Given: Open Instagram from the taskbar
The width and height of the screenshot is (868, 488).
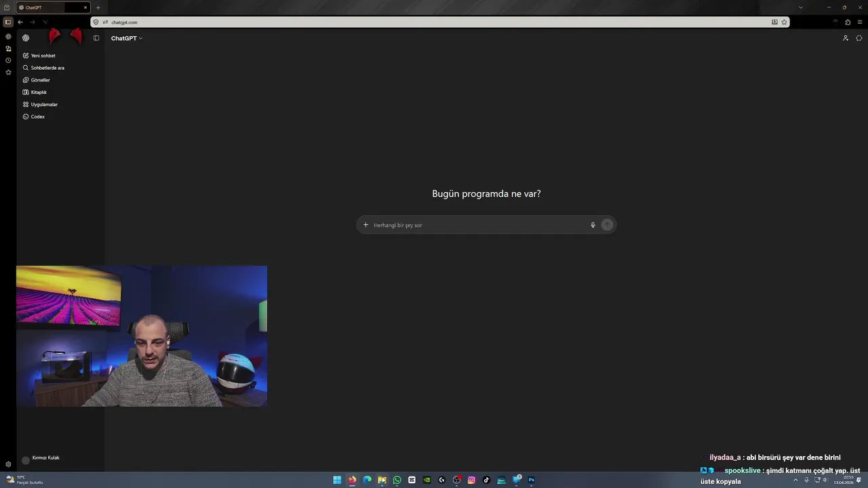Looking at the screenshot, I should [x=471, y=480].
